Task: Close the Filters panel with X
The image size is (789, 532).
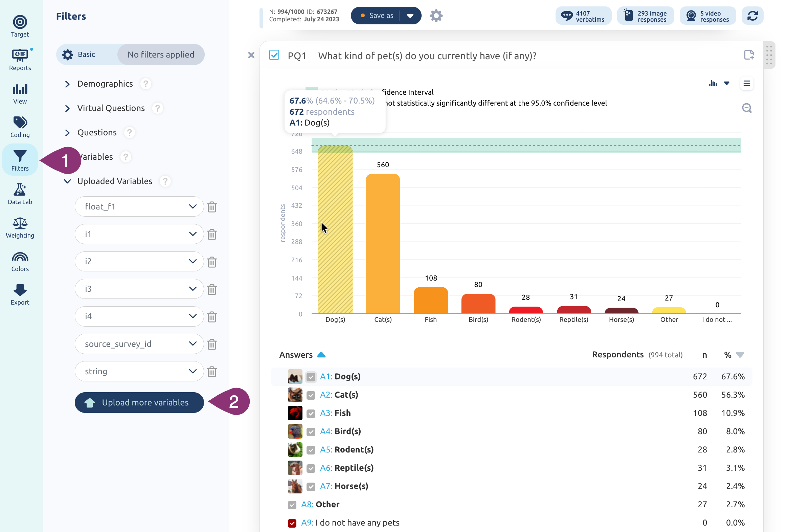Action: click(x=251, y=55)
